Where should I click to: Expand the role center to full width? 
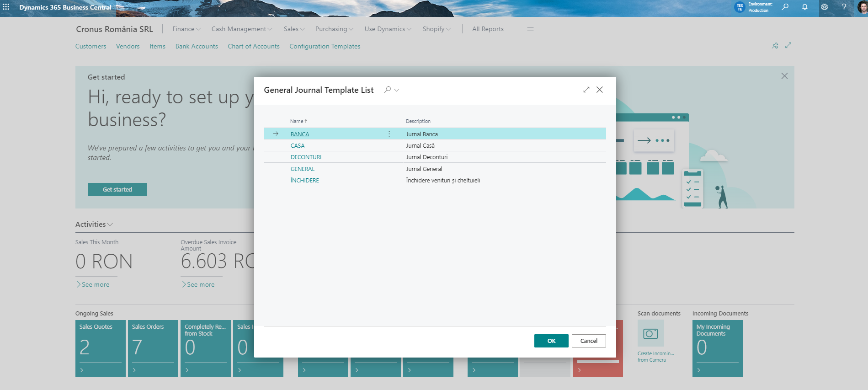click(788, 45)
